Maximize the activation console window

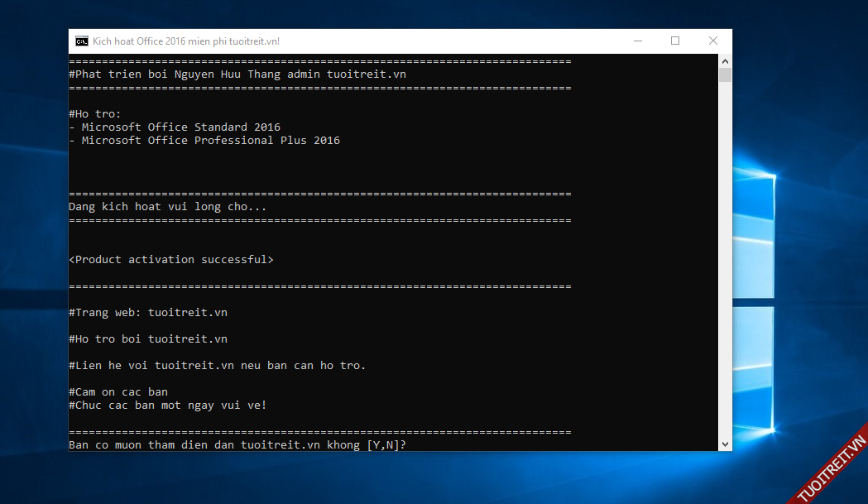[675, 41]
